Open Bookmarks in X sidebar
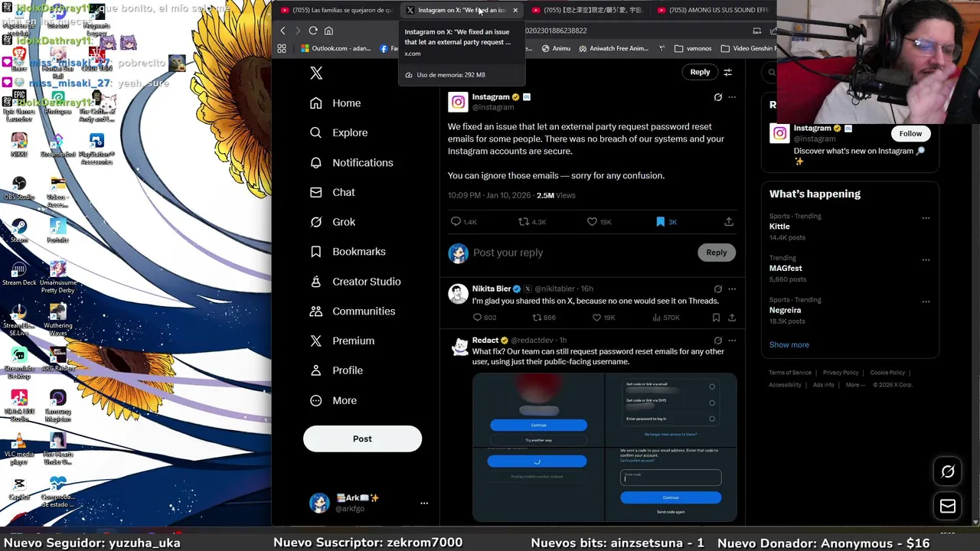The height and width of the screenshot is (551, 980). coord(348,252)
